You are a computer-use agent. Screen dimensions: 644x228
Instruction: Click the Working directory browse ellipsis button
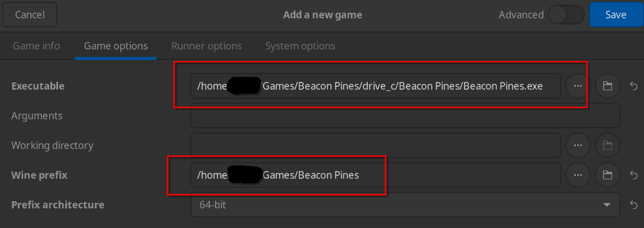[x=578, y=145]
